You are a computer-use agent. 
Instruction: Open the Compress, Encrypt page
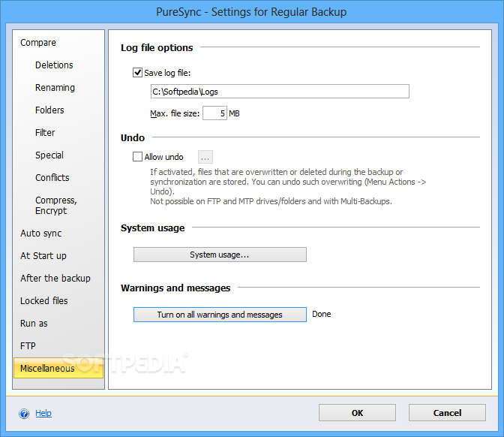coord(56,205)
